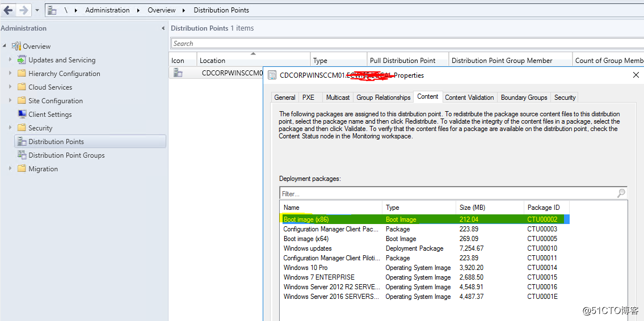Sort by the Icon column header
This screenshot has width=644, height=321.
(183, 60)
